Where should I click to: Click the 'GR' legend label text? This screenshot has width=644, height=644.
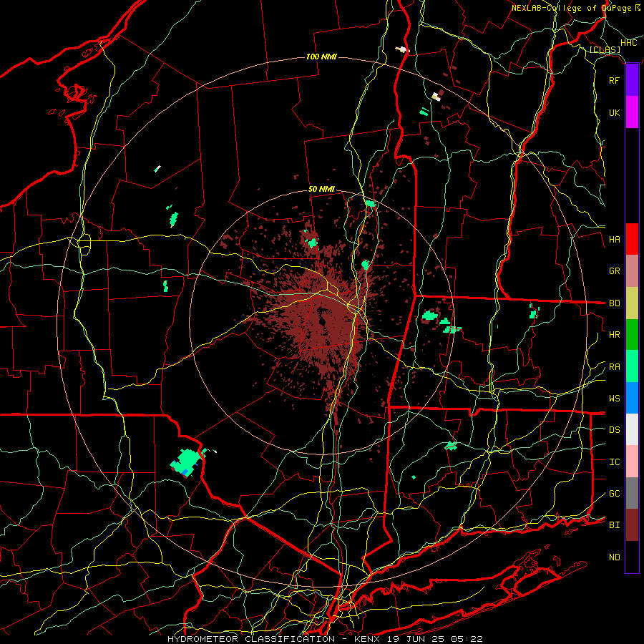point(614,271)
